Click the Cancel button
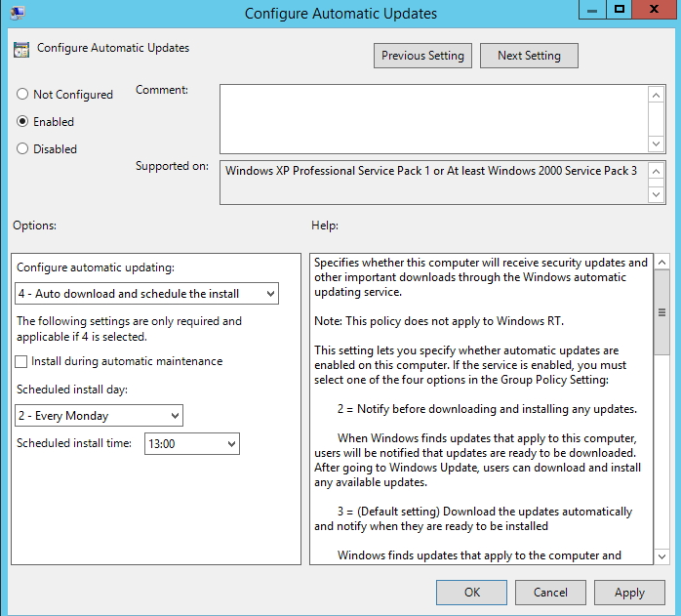Screen dimensions: 681x616 tap(550, 593)
